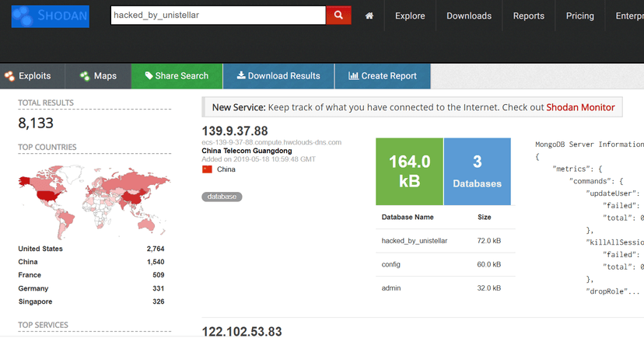Click the 32.0 kB size value
This screenshot has height=338, width=644.
488,288
